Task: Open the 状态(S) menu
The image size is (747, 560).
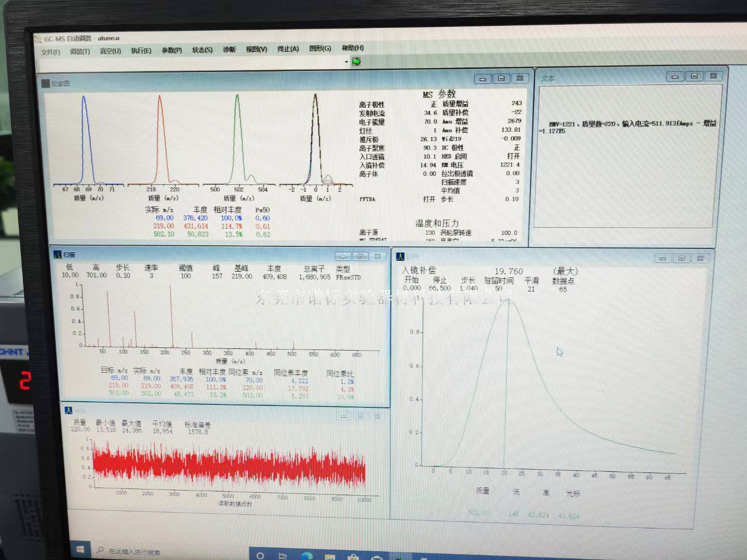Action: click(202, 50)
